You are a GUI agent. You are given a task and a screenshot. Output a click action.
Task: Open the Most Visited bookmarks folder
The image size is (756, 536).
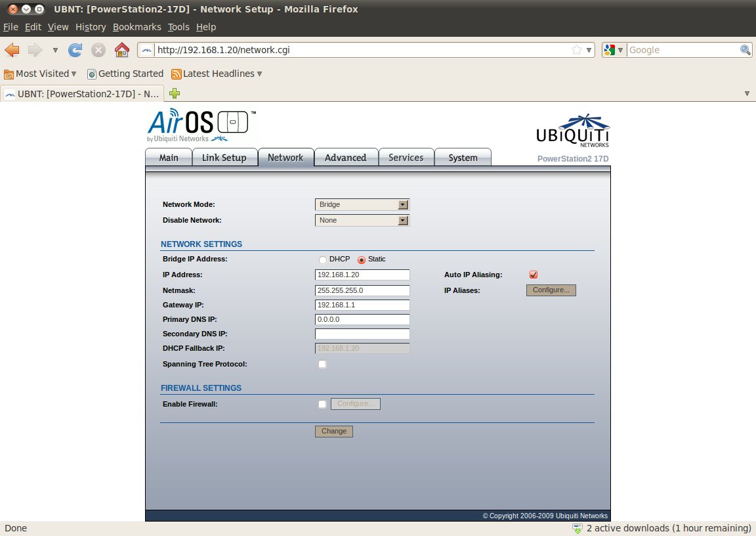[40, 74]
